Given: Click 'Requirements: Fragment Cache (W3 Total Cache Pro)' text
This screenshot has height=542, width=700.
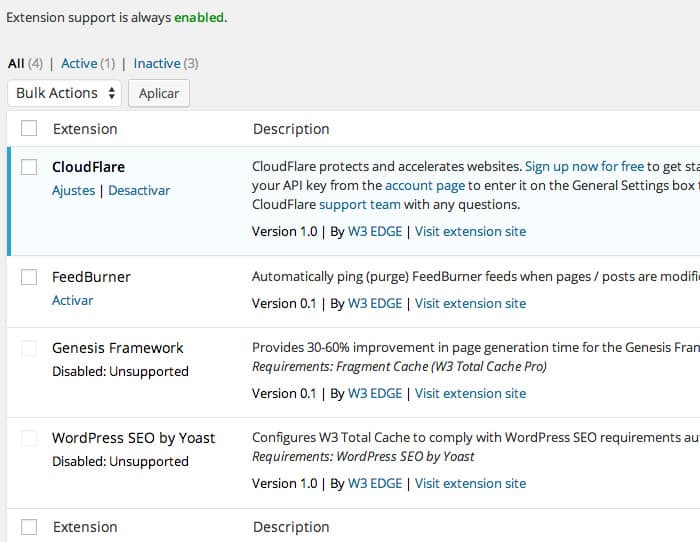Looking at the screenshot, I should tap(399, 367).
